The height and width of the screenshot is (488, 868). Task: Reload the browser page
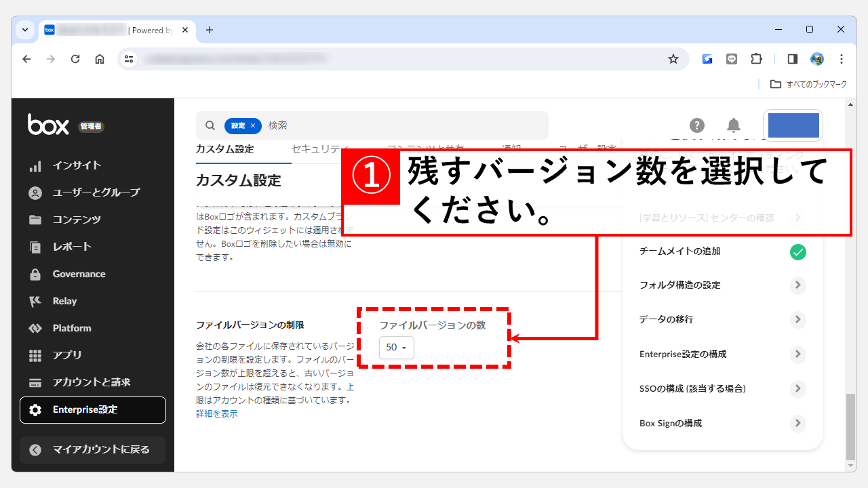[x=75, y=59]
